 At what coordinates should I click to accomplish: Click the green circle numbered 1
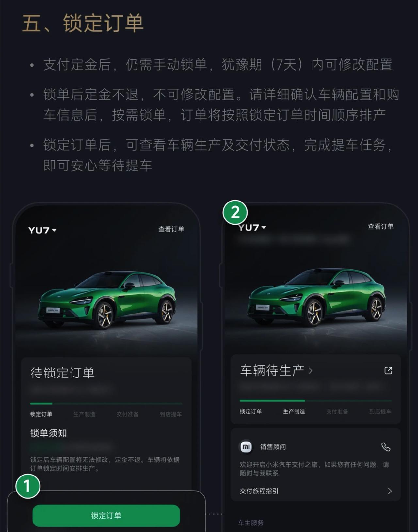[28, 486]
